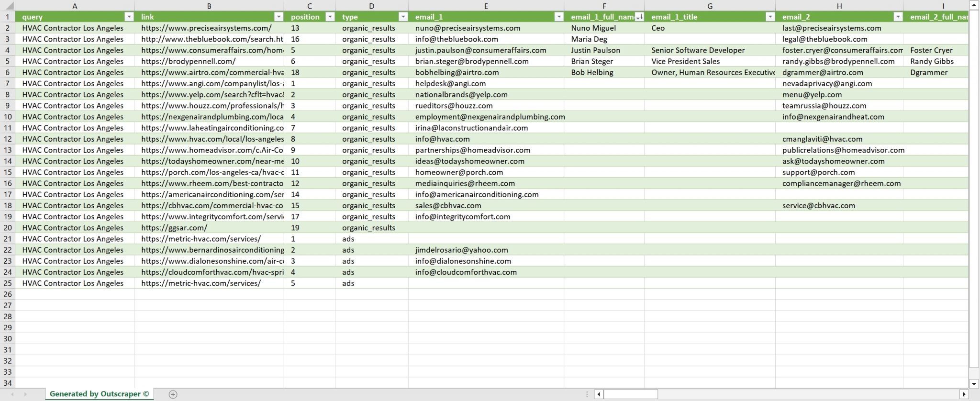Open the email_1_full_name sorted filter dropdown
This screenshot has width=980, height=401.
pos(639,17)
